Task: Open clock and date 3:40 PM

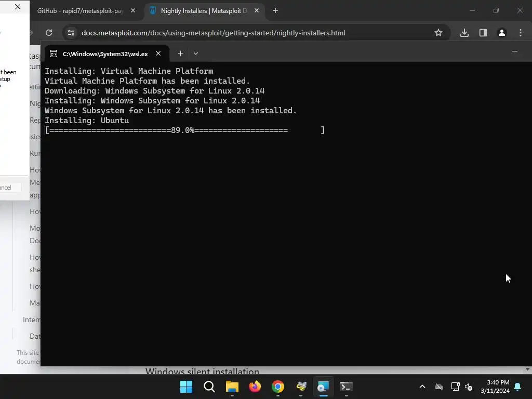Action: point(495,387)
